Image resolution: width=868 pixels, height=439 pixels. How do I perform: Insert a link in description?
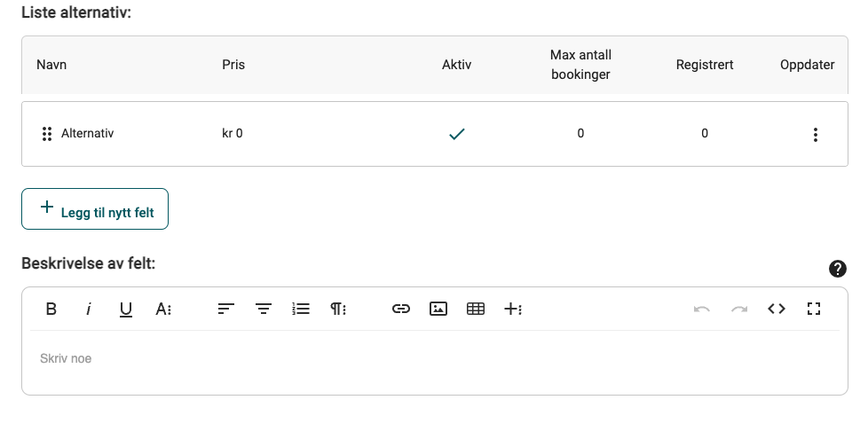(x=401, y=309)
